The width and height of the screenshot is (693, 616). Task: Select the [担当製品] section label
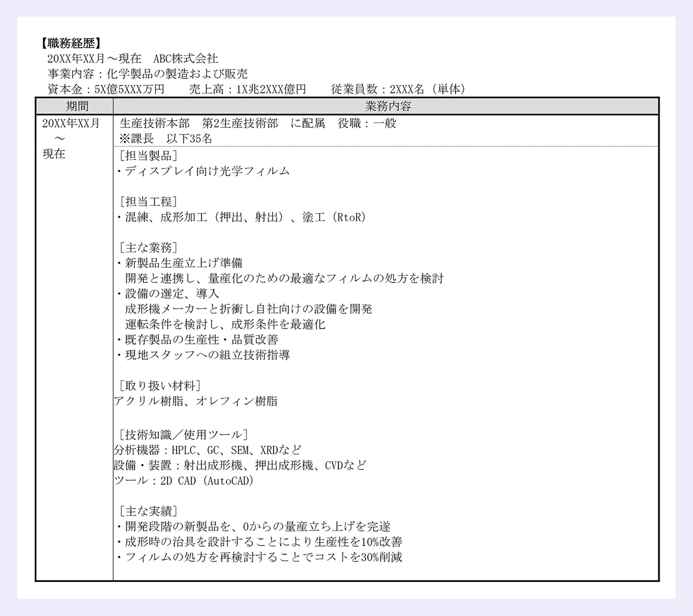[148, 155]
